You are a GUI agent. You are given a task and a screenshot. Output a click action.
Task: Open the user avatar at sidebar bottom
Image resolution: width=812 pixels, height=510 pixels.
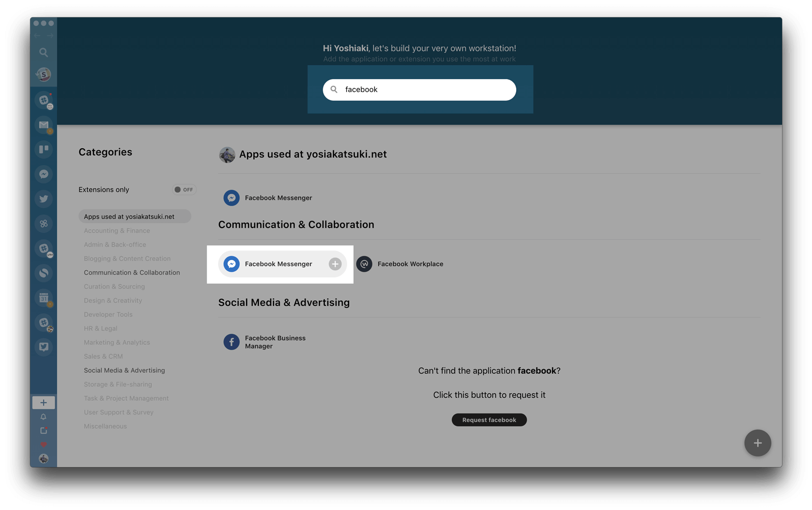point(44,459)
